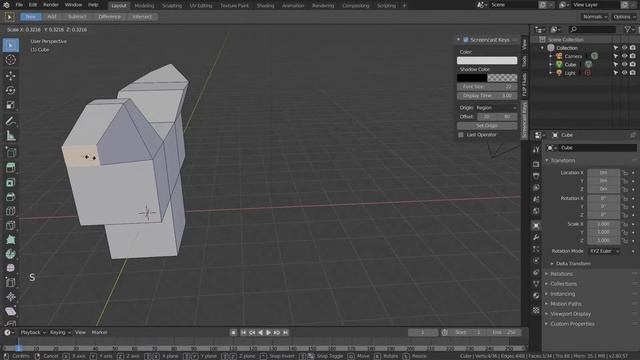Image resolution: width=640 pixels, height=360 pixels.
Task: Hide Camera in viewport via eye icon
Action: [x=624, y=56]
